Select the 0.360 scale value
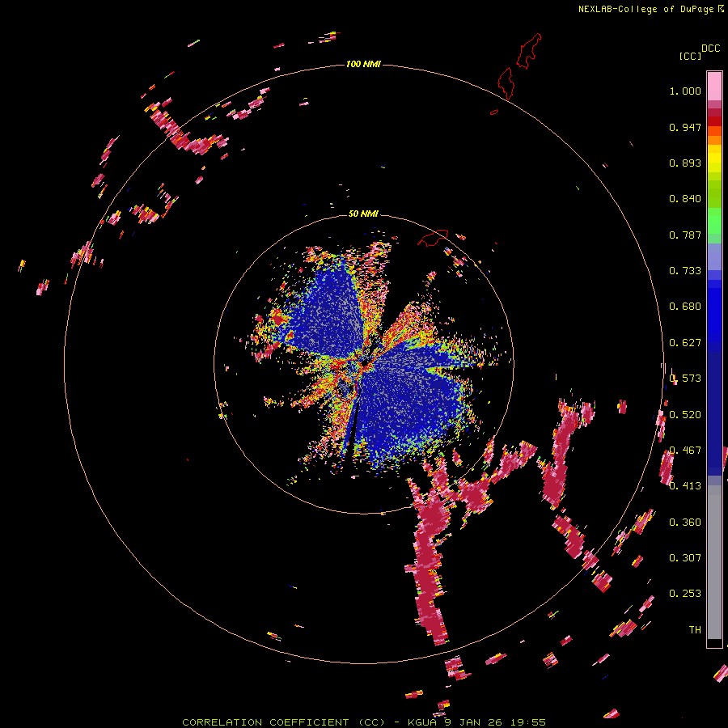This screenshot has height=728, width=728. [685, 523]
